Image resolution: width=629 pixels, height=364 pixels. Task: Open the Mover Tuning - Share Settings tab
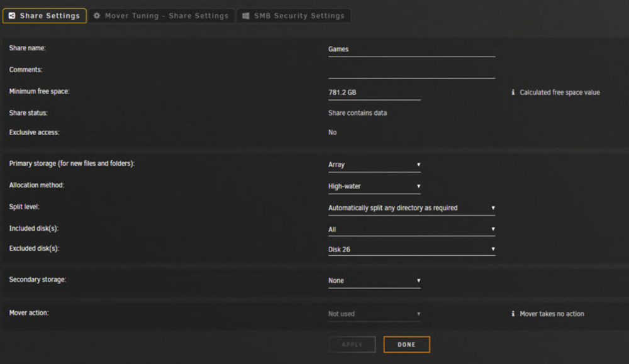click(161, 16)
